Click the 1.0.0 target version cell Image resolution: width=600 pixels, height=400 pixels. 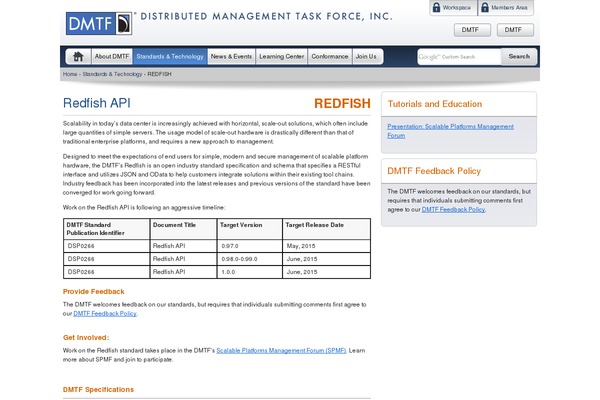click(x=249, y=272)
